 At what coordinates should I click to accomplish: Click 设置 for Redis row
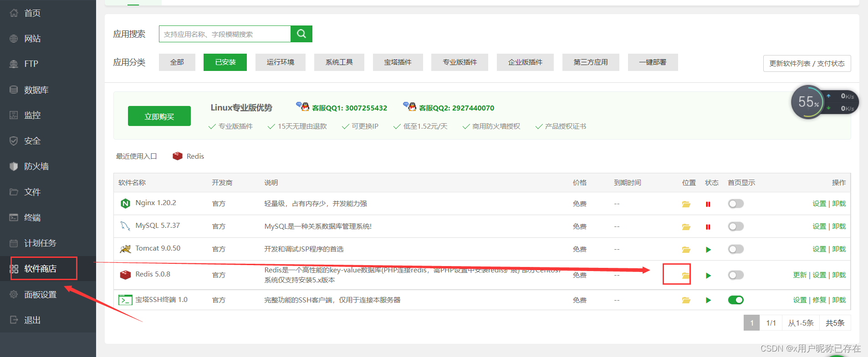(x=819, y=275)
